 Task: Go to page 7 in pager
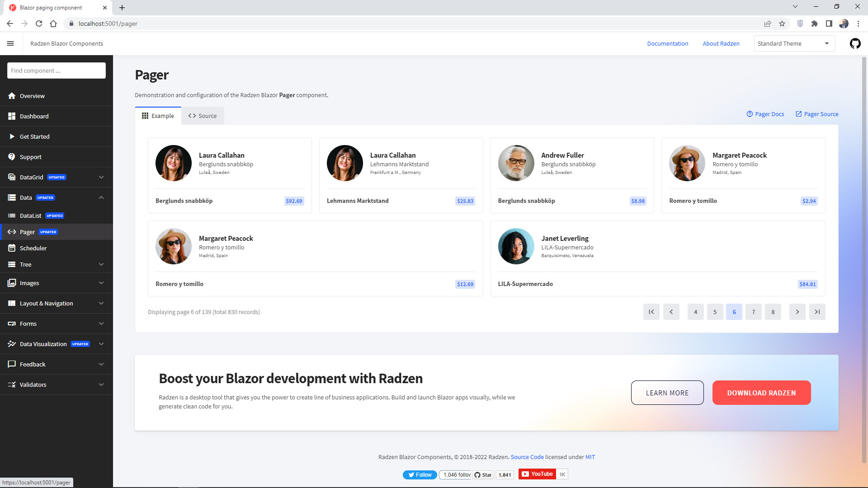pyautogui.click(x=754, y=312)
